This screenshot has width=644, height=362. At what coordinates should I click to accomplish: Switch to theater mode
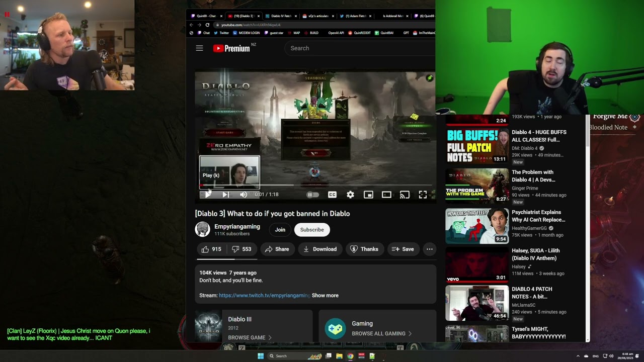386,195
